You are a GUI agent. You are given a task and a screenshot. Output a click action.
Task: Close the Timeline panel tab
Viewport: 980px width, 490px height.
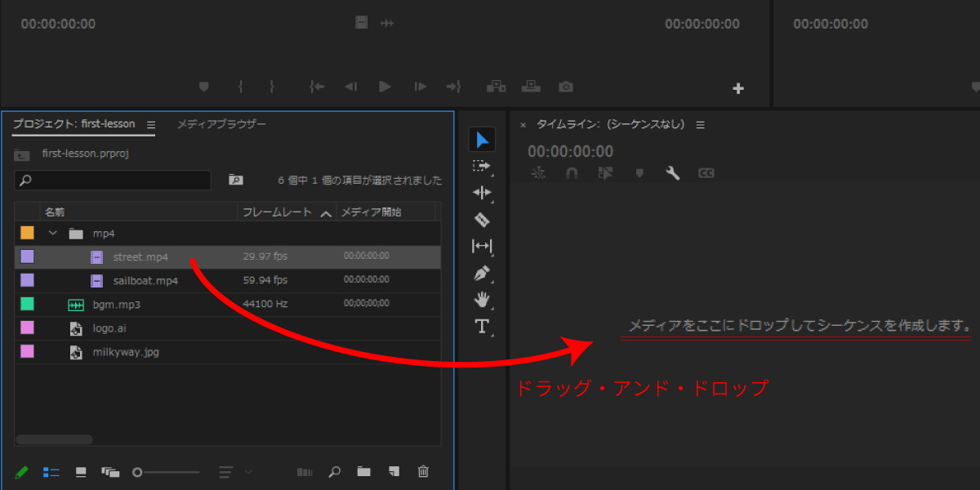(523, 125)
